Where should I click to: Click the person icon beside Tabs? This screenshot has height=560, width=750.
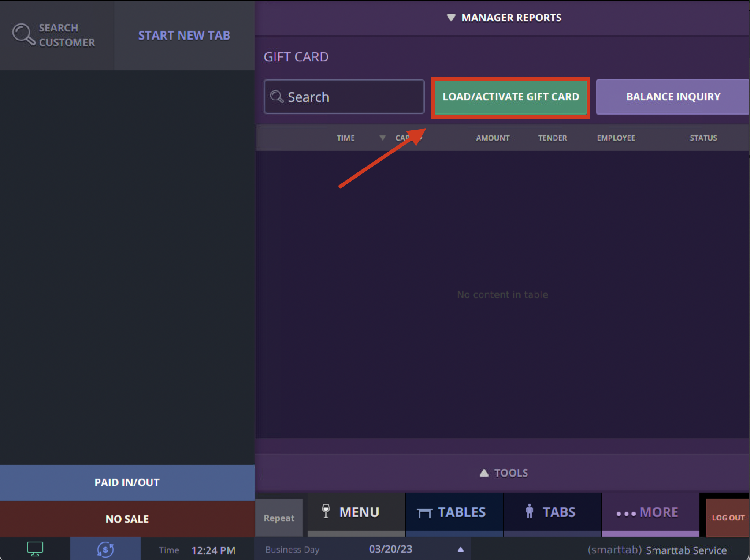tap(529, 511)
